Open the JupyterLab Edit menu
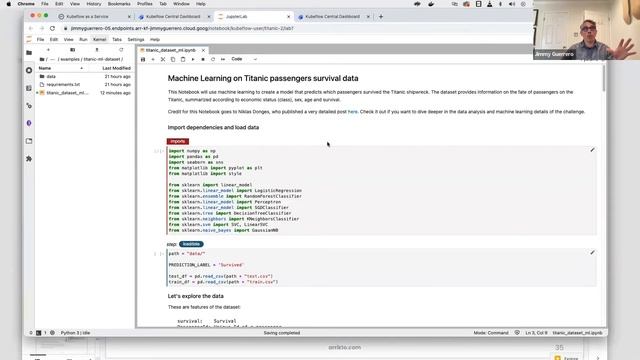 [x=54, y=40]
